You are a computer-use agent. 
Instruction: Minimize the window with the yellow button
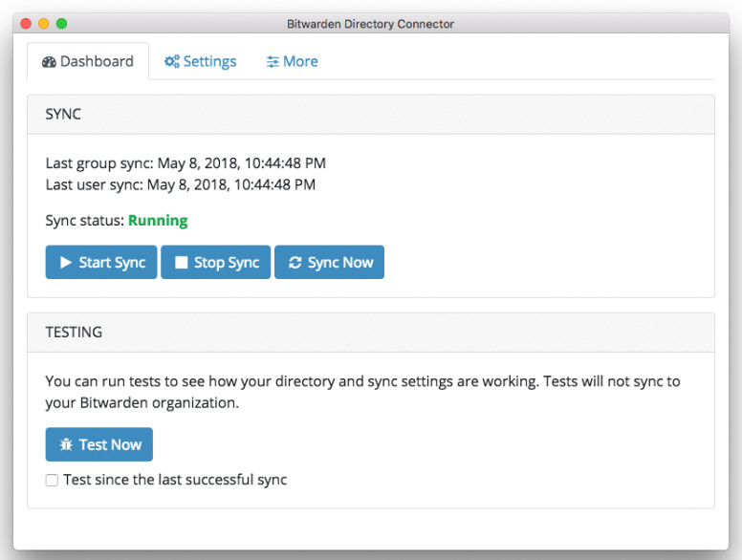click(44, 23)
